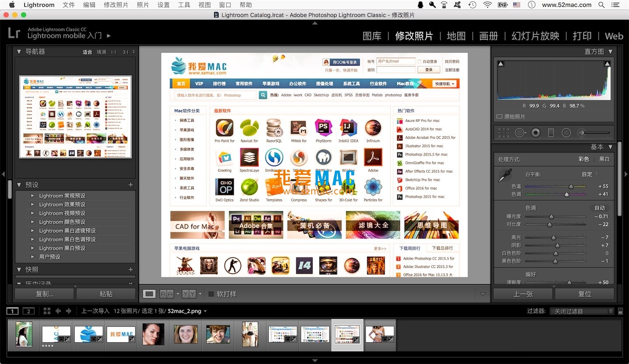629x364 pixels.
Task: Set navigator zoom to 填满
Action: point(101,52)
